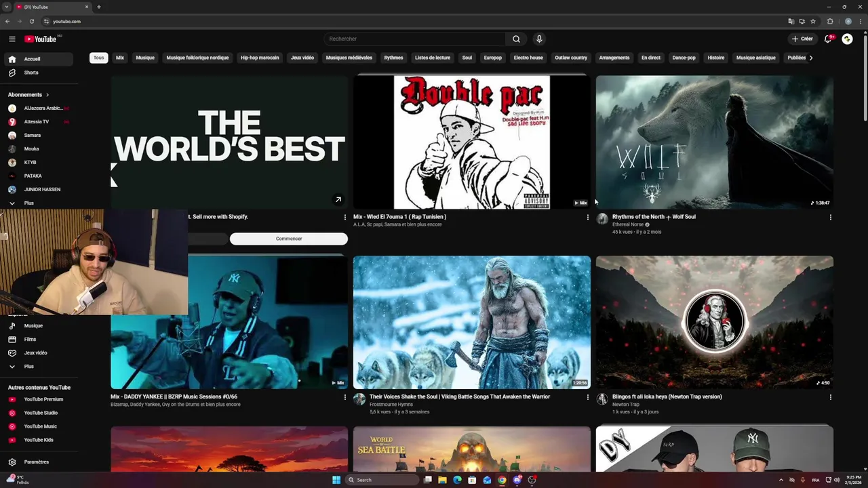Select the Outlaw country chip
The height and width of the screenshot is (488, 868).
(571, 58)
